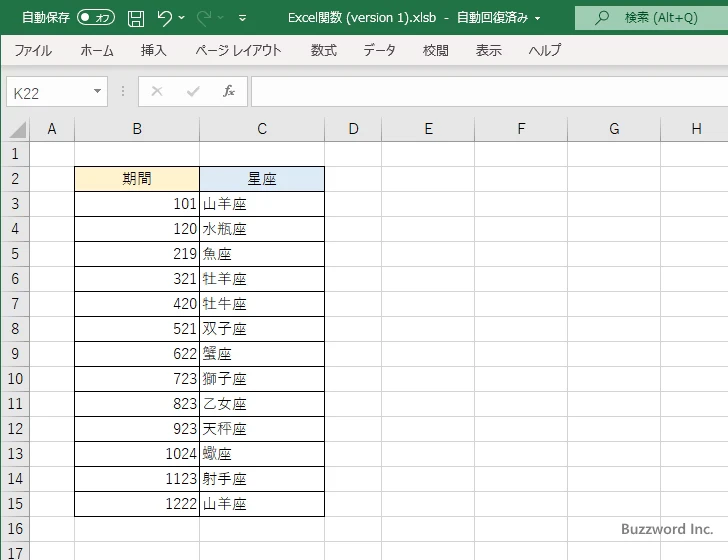728x560 pixels.
Task: Select the 牡牛座 cell
Action: [262, 304]
